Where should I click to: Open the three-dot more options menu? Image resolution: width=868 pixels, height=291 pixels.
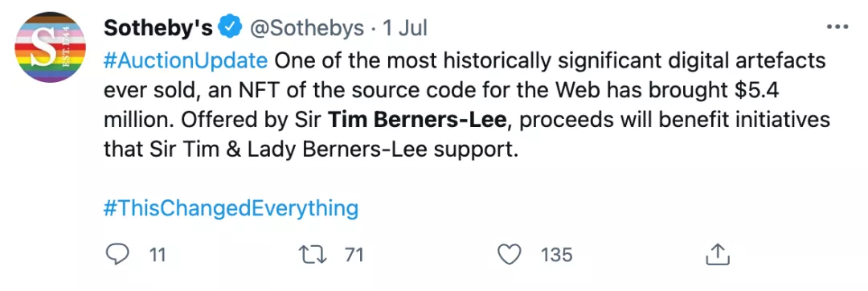click(x=837, y=27)
